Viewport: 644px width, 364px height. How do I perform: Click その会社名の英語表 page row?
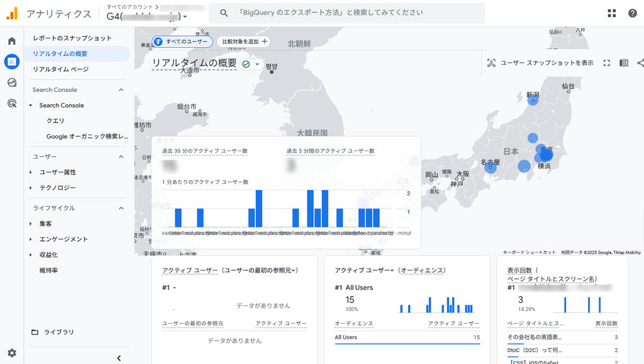click(562, 338)
